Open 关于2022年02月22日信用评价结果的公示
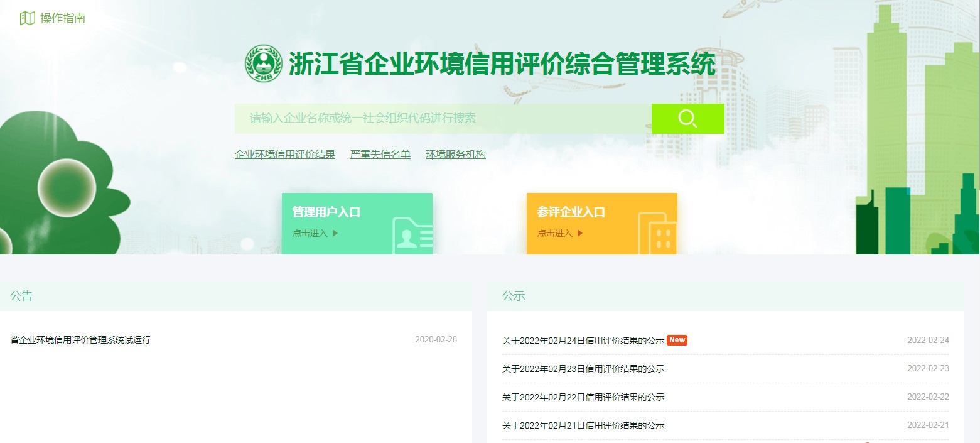The width and height of the screenshot is (980, 443). coord(583,397)
